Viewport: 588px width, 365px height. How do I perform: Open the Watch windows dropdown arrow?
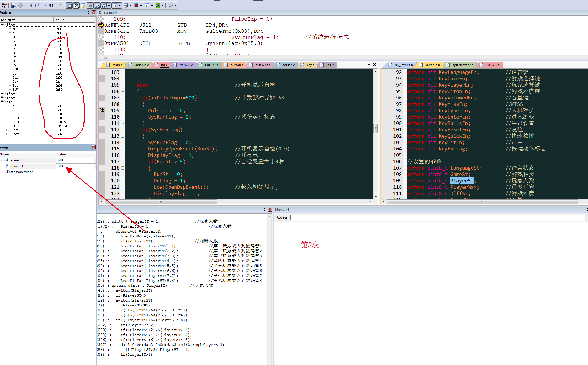pyautogui.click(x=109, y=6)
